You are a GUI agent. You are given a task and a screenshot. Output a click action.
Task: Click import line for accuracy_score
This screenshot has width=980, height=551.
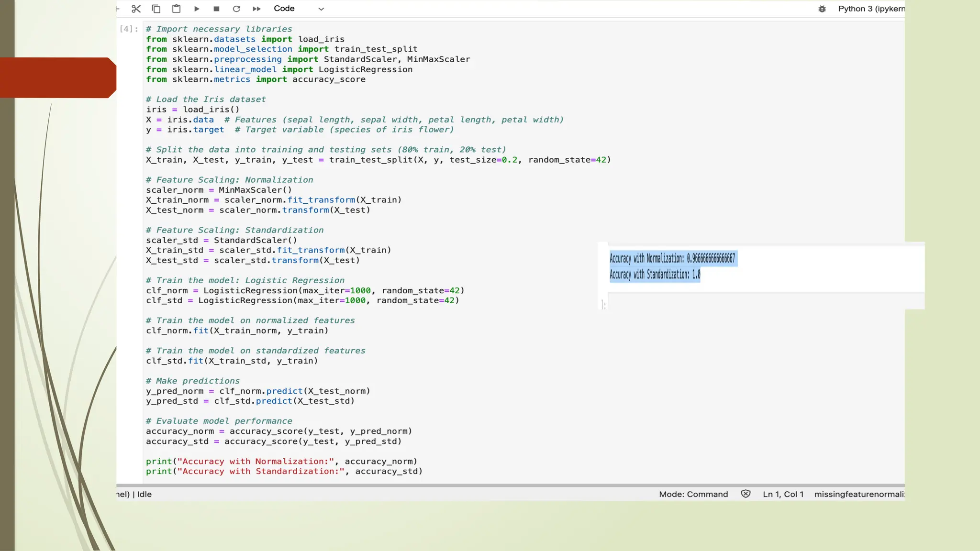pyautogui.click(x=256, y=79)
